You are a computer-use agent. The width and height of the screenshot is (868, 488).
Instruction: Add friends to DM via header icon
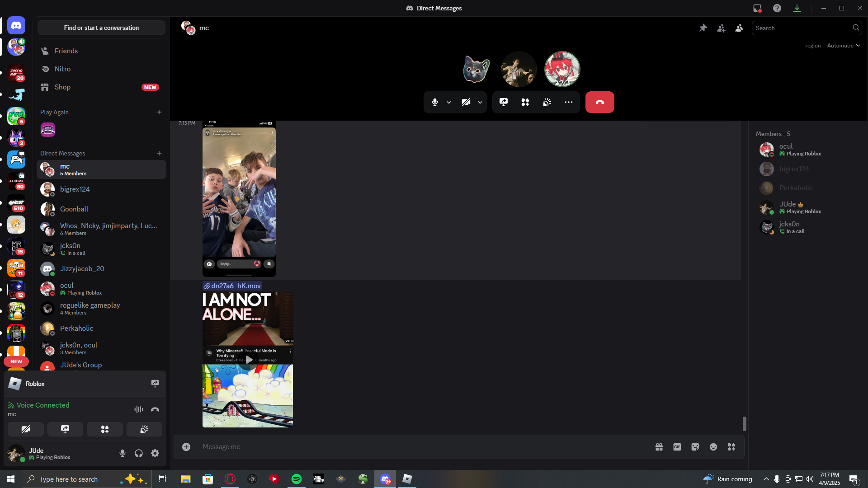click(x=721, y=28)
